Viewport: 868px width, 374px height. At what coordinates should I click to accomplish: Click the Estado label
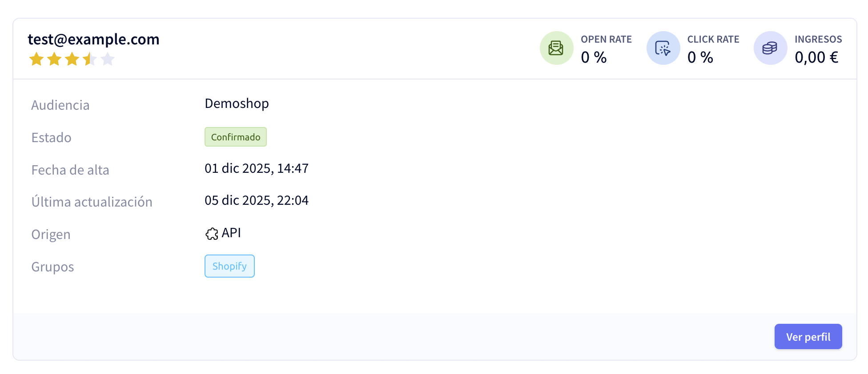(x=51, y=138)
